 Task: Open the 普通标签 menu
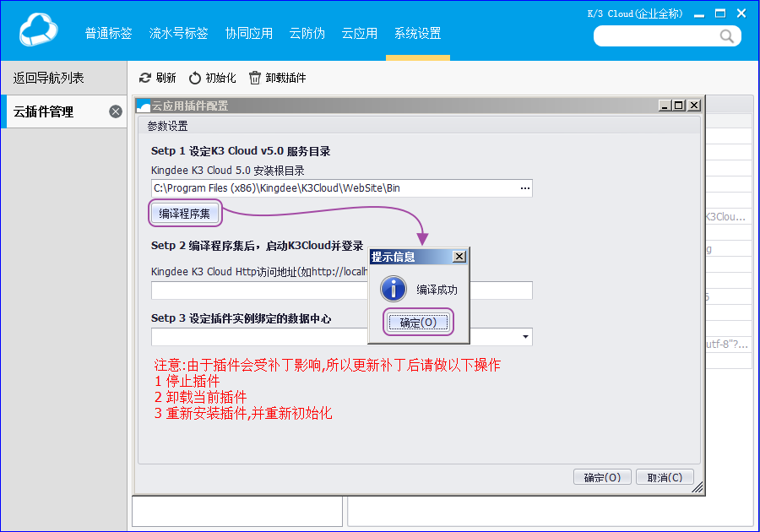tap(109, 33)
